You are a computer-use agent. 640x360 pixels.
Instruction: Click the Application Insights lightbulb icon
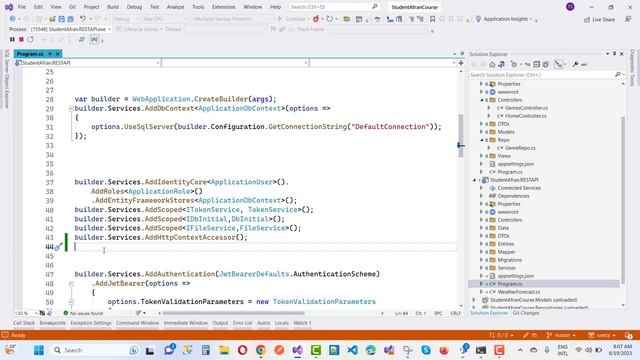pyautogui.click(x=478, y=19)
